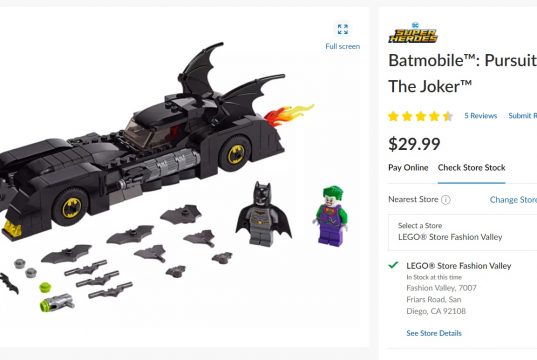Click the Joker minifigure in the image
This screenshot has height=360, width=537.
tap(330, 216)
